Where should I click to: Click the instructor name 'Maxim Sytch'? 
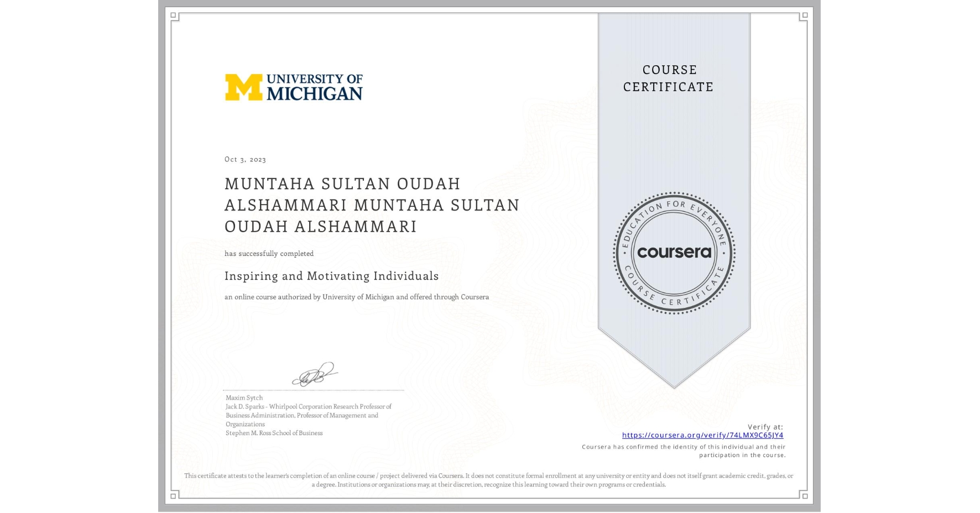(x=244, y=397)
